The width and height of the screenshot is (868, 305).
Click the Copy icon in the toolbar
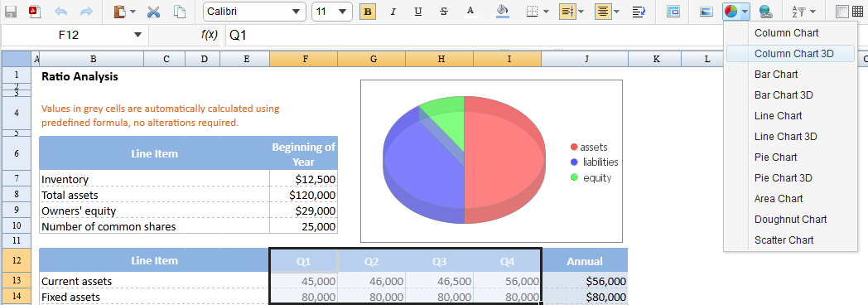[180, 11]
